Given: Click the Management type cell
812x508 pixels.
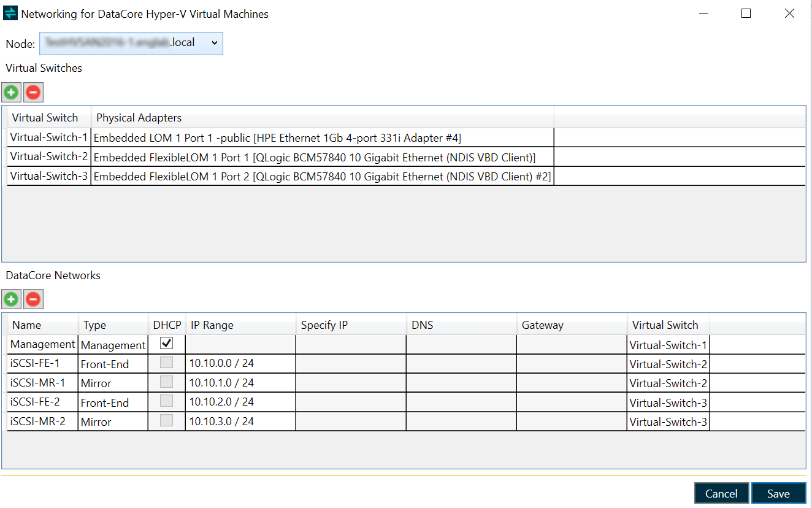Looking at the screenshot, I should click(x=113, y=344).
